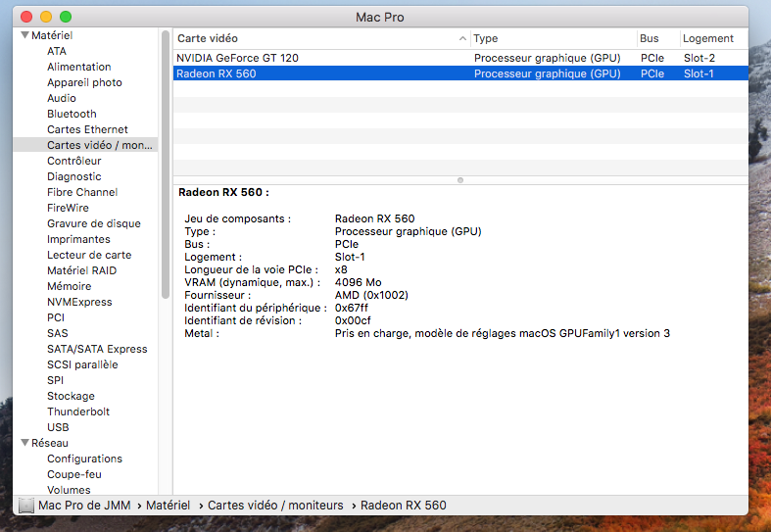Close the Mac Pro window
Image resolution: width=771 pixels, height=532 pixels.
click(x=26, y=18)
